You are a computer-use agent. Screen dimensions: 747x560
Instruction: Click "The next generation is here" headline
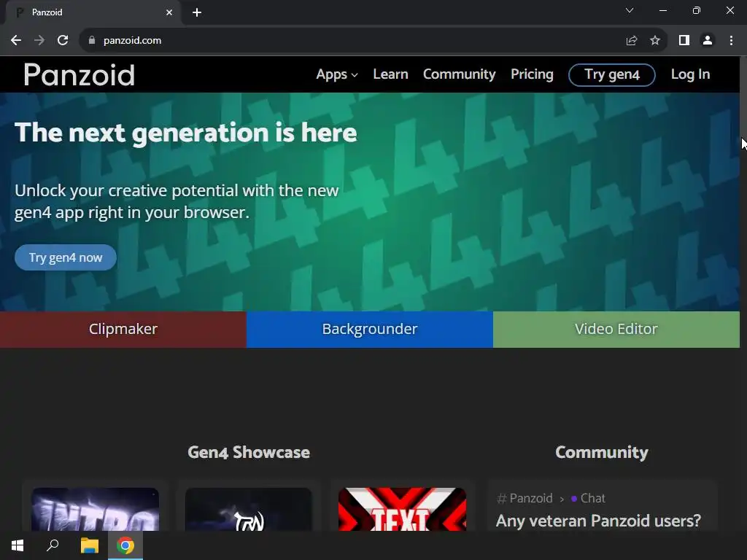coord(186,133)
